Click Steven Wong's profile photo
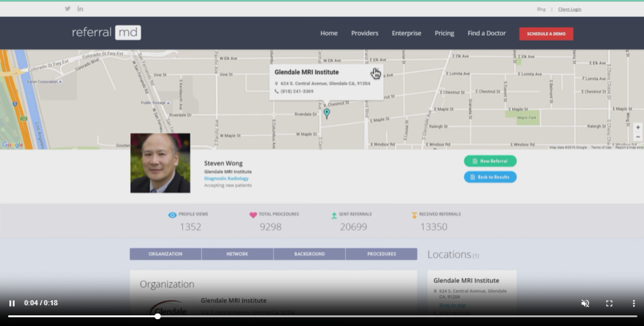The width and height of the screenshot is (644, 326). pos(160,163)
